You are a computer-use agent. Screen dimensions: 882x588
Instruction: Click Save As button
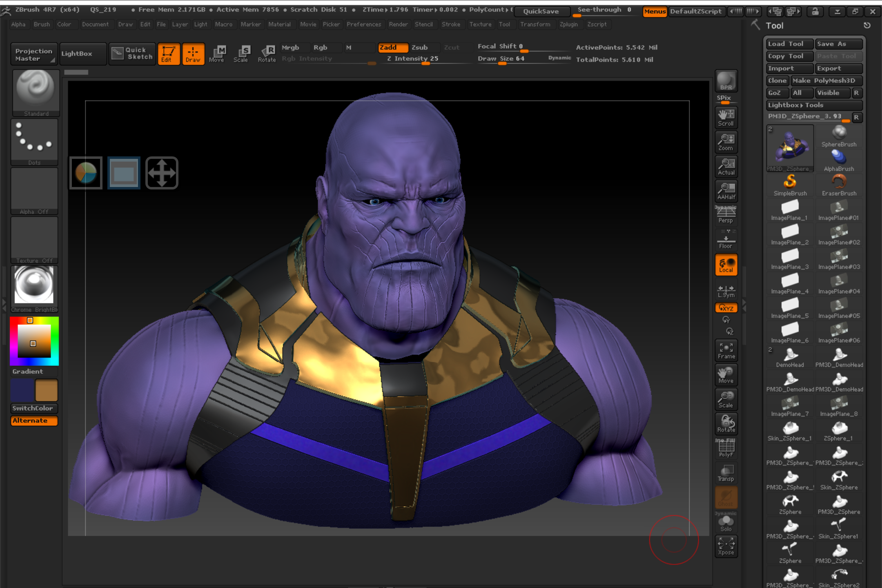pos(839,44)
